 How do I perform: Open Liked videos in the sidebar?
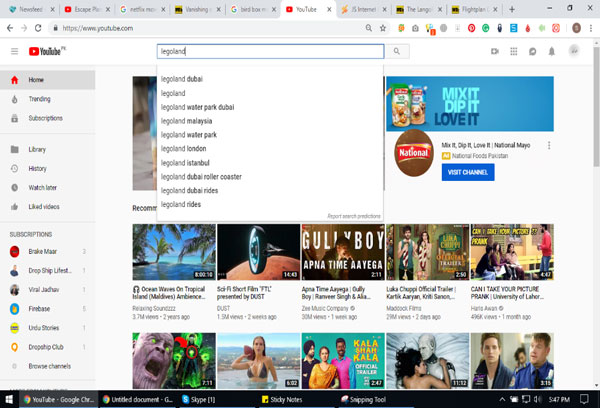point(47,207)
